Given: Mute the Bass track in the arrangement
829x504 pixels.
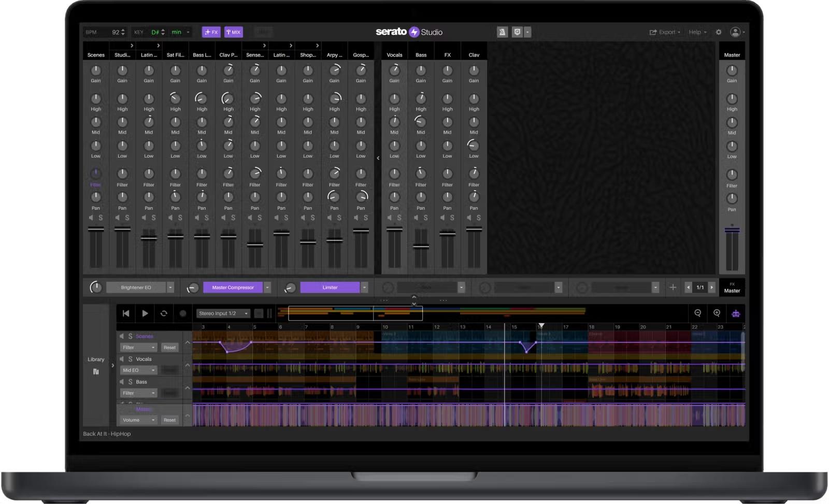Looking at the screenshot, I should (122, 381).
